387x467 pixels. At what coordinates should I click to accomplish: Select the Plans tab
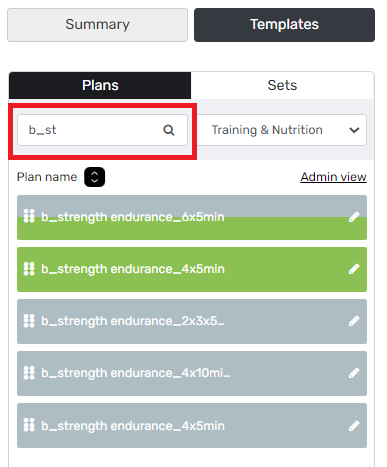point(100,85)
